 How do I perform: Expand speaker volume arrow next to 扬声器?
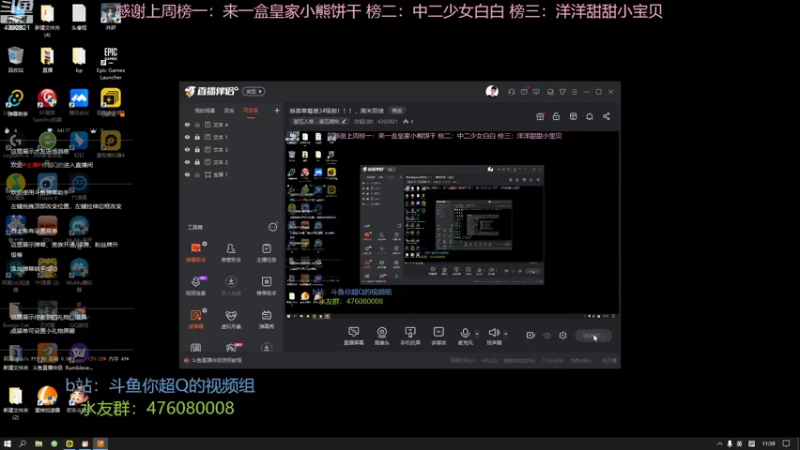coord(506,334)
